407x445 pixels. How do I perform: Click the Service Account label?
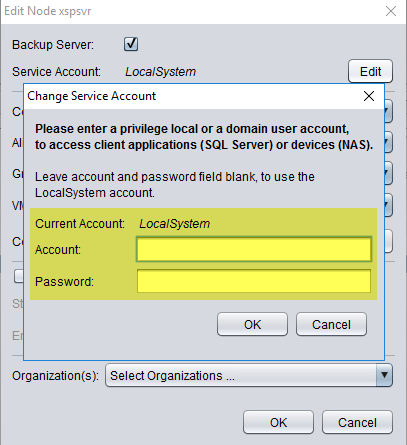(x=56, y=72)
